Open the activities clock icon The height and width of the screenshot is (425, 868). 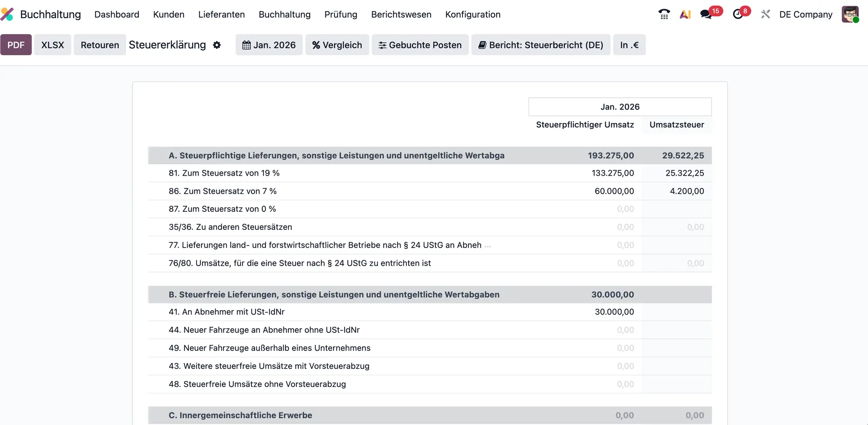[738, 14]
